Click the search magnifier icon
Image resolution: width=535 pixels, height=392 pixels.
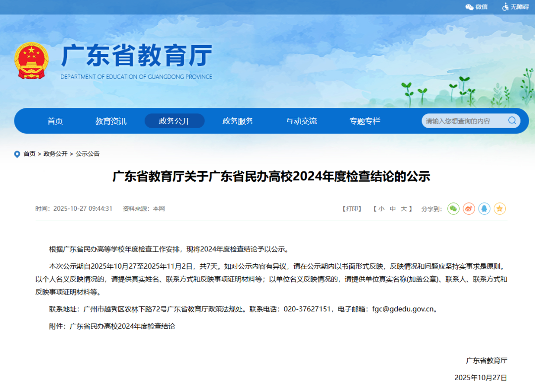pos(512,121)
